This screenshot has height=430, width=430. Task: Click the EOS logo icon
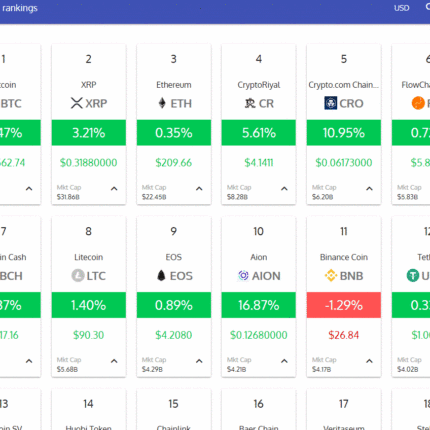pos(161,275)
